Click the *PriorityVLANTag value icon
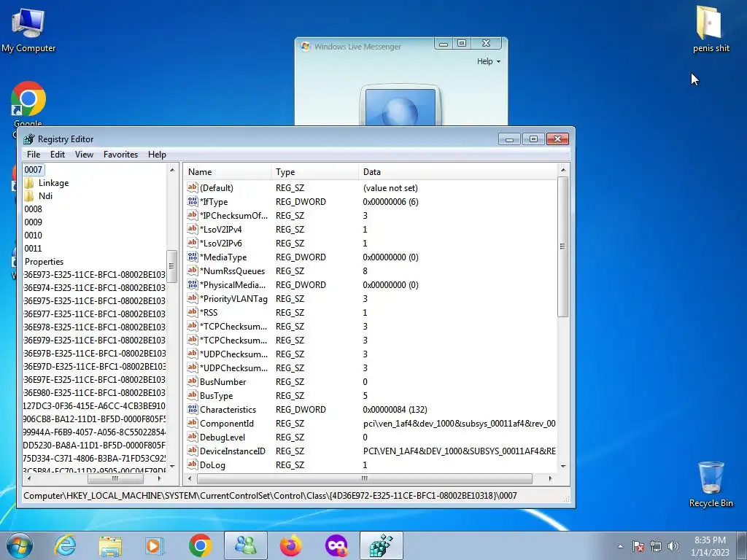Image resolution: width=747 pixels, height=560 pixels. click(x=193, y=298)
